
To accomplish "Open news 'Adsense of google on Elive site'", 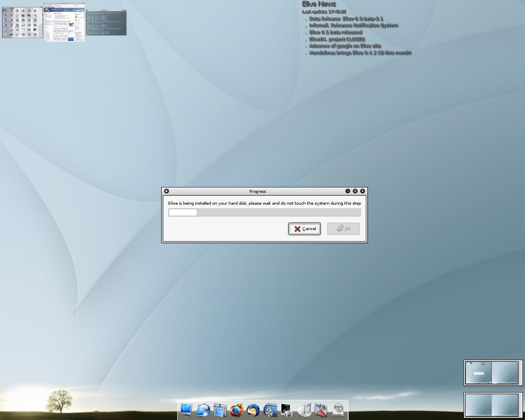I will point(345,46).
